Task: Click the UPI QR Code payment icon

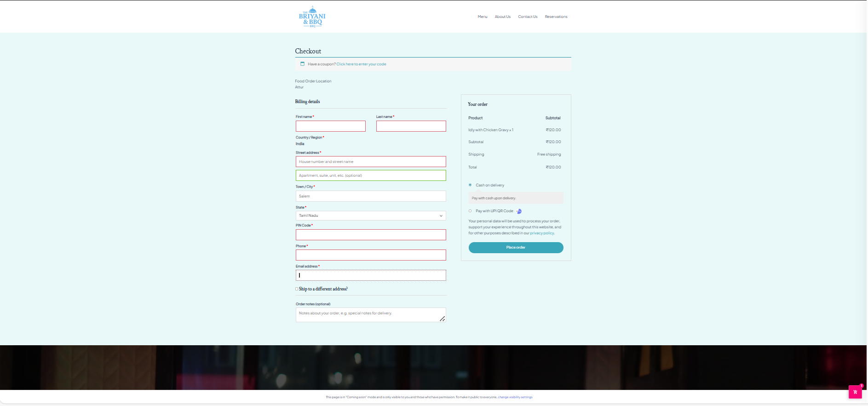Action: coord(519,211)
